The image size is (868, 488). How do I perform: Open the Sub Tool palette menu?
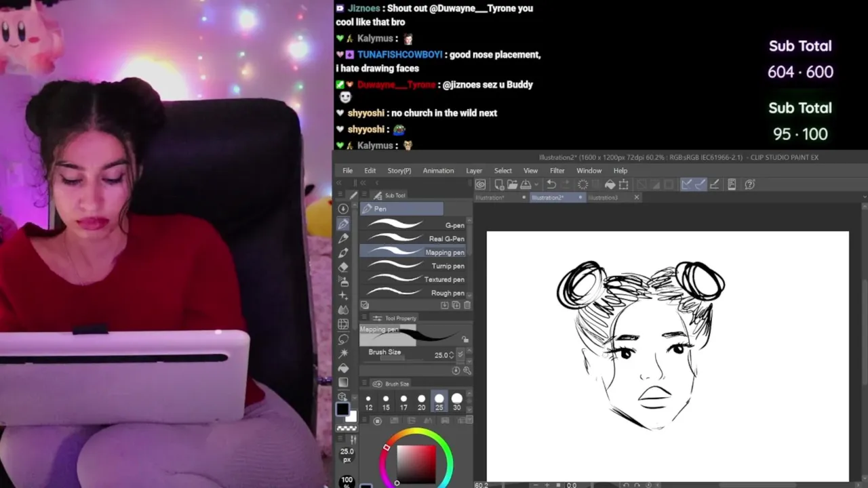click(x=365, y=195)
